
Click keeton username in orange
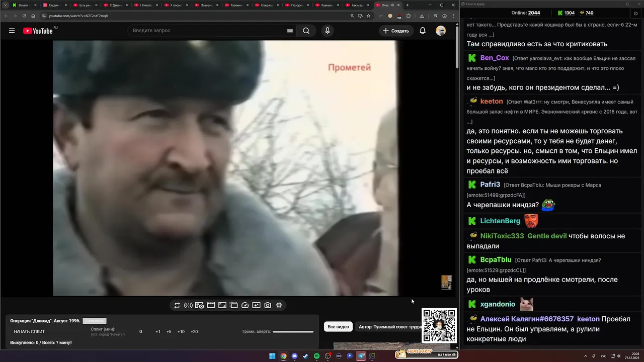coord(491,101)
